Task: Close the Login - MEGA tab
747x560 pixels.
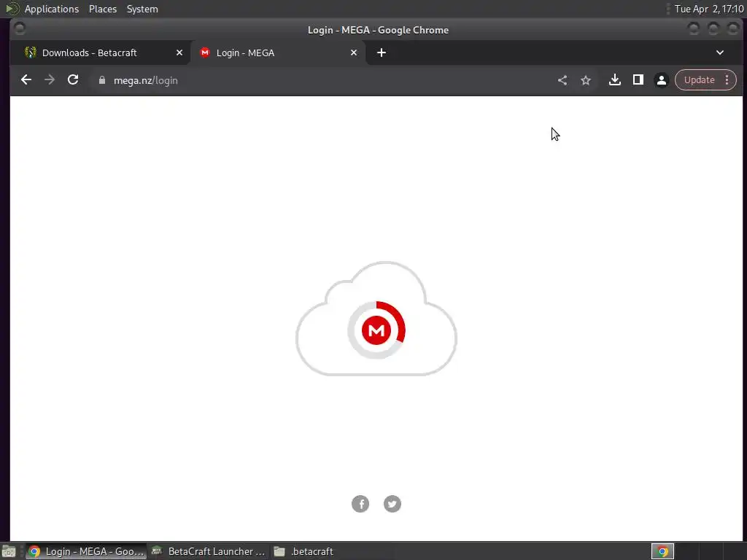Action: pyautogui.click(x=354, y=52)
